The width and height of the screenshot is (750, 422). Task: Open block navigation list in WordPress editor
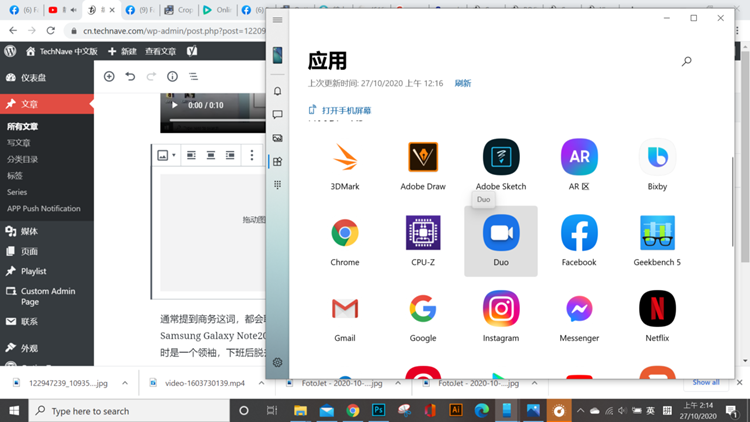pyautogui.click(x=193, y=77)
